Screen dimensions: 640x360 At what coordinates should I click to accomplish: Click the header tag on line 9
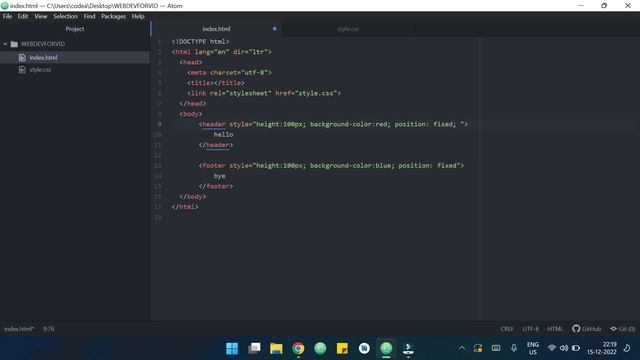pyautogui.click(x=213, y=124)
